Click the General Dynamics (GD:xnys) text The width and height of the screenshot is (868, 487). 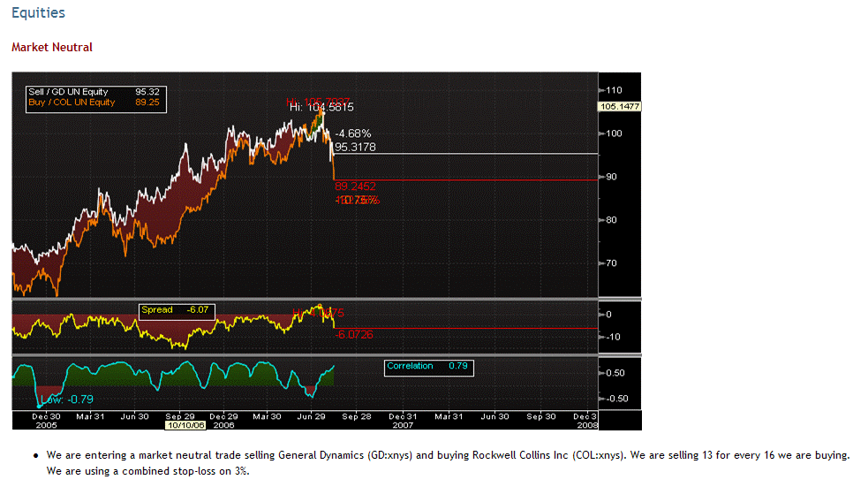click(x=345, y=455)
